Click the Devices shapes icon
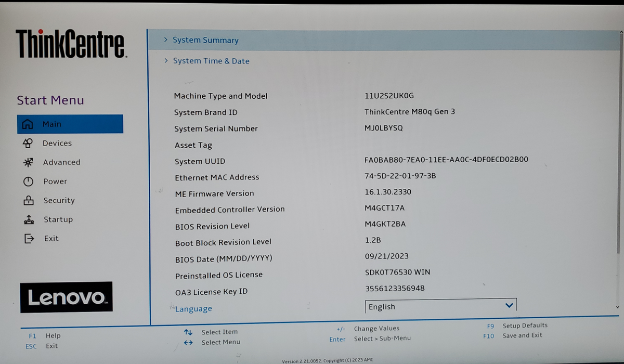This screenshot has width=624, height=364. pyautogui.click(x=28, y=143)
